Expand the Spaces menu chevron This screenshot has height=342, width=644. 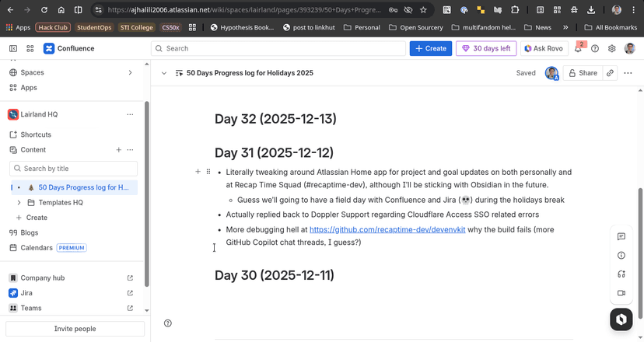tap(130, 72)
